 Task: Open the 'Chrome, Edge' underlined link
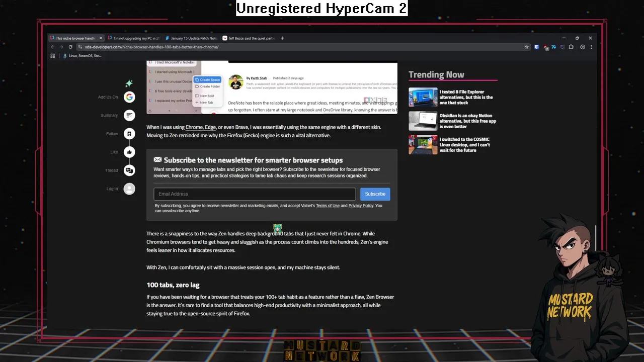200,127
